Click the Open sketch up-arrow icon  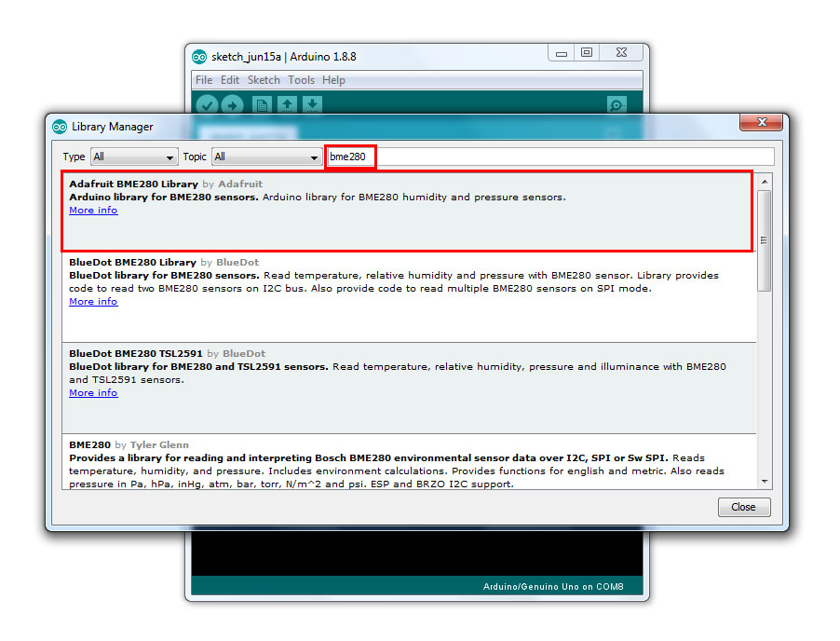coord(287,104)
